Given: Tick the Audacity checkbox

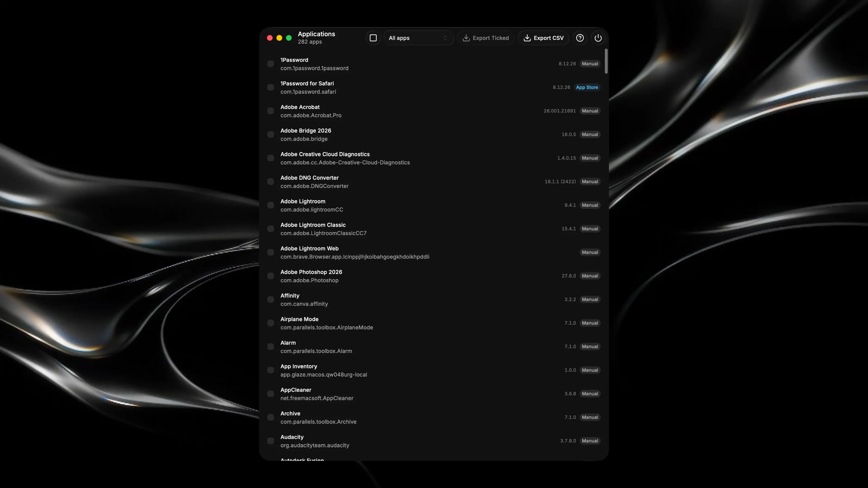Looking at the screenshot, I should tap(271, 441).
